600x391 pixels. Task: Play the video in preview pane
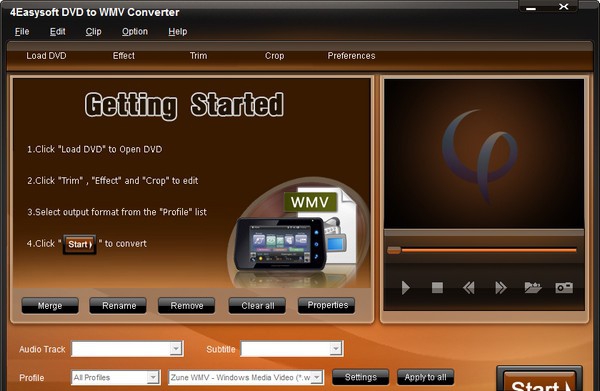[406, 287]
